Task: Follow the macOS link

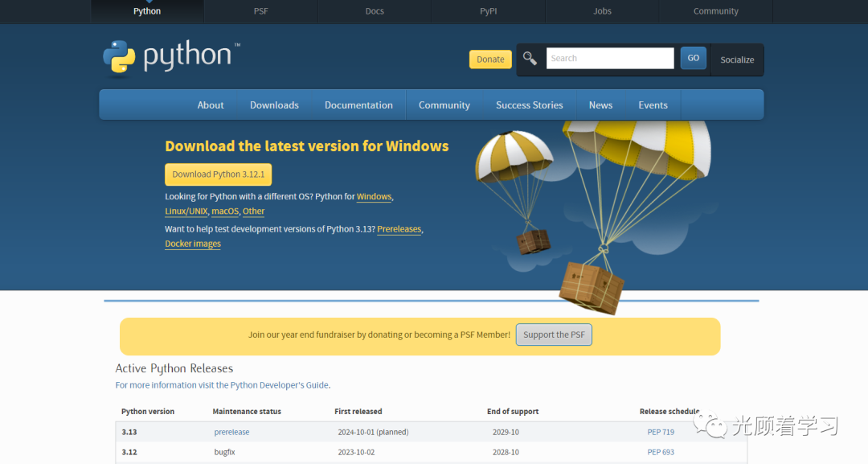Action: click(x=225, y=211)
